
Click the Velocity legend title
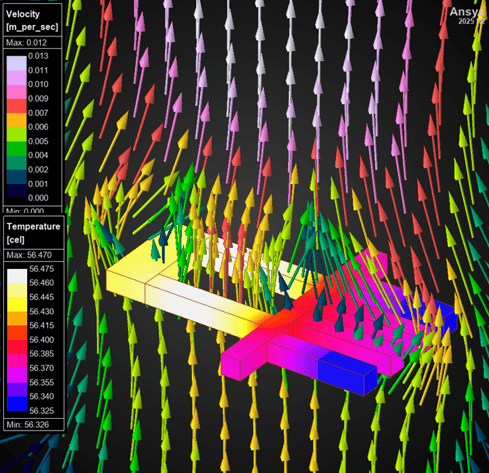23,14
